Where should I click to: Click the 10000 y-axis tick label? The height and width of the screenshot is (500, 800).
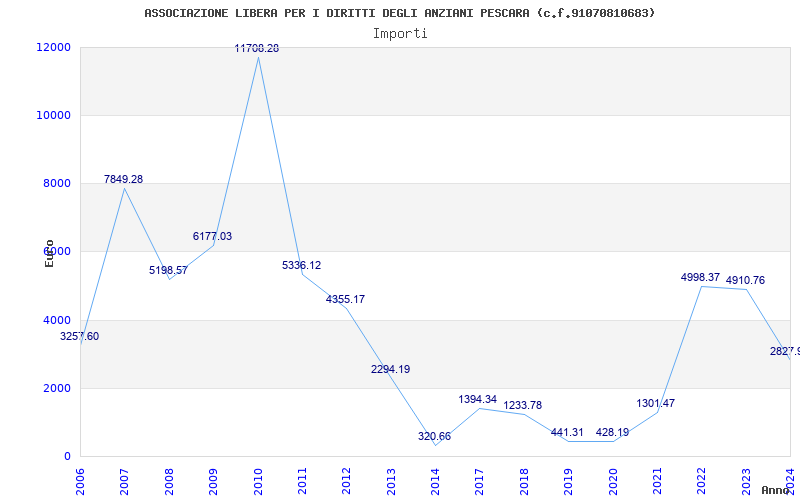[54, 115]
